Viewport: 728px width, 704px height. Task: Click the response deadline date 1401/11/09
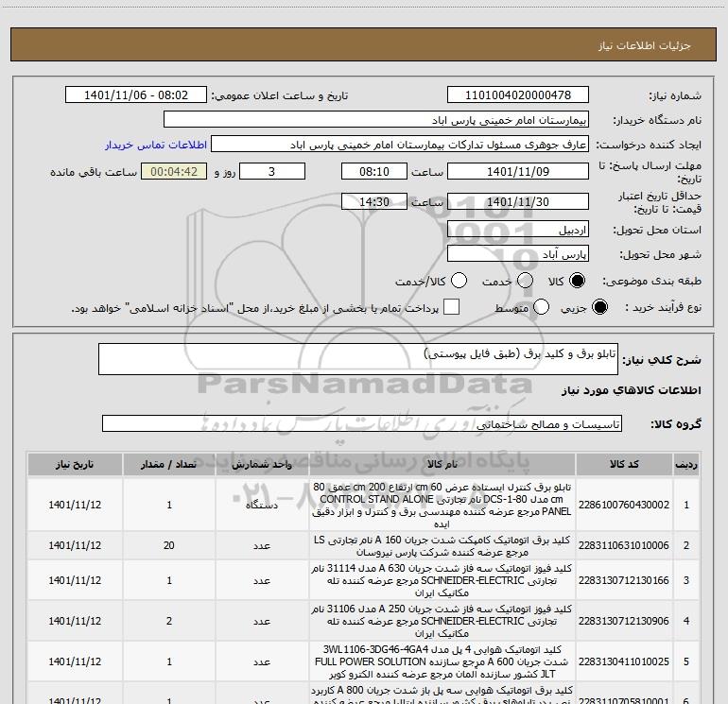pos(518,171)
